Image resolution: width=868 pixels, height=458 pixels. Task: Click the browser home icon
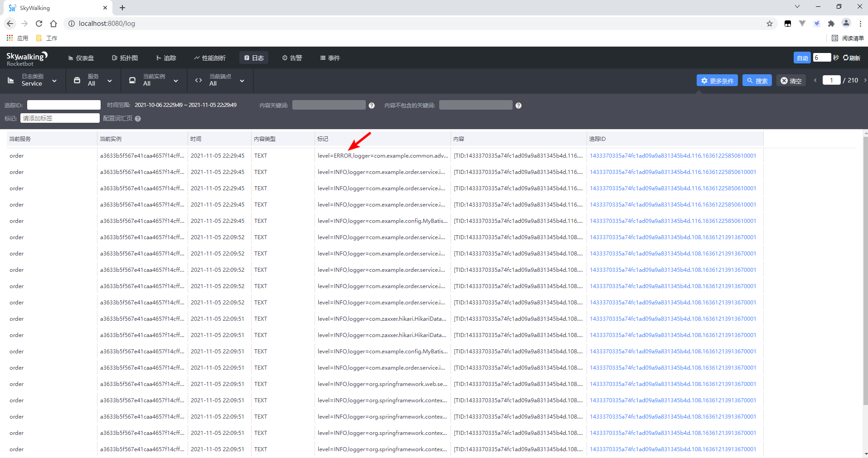(53, 24)
